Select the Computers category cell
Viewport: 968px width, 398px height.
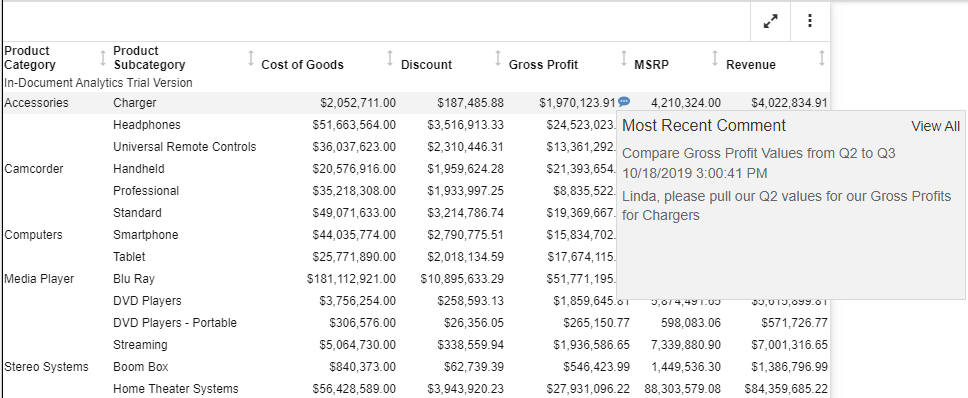33,235
